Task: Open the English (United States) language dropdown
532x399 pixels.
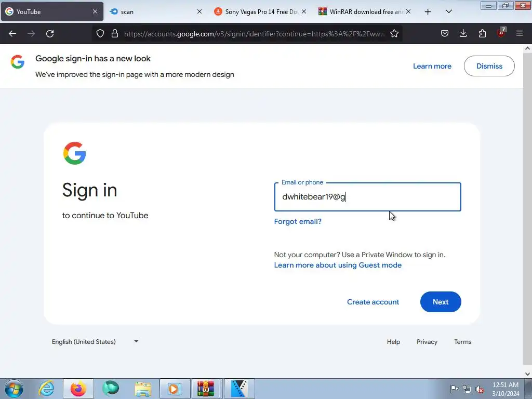Action: [95, 342]
